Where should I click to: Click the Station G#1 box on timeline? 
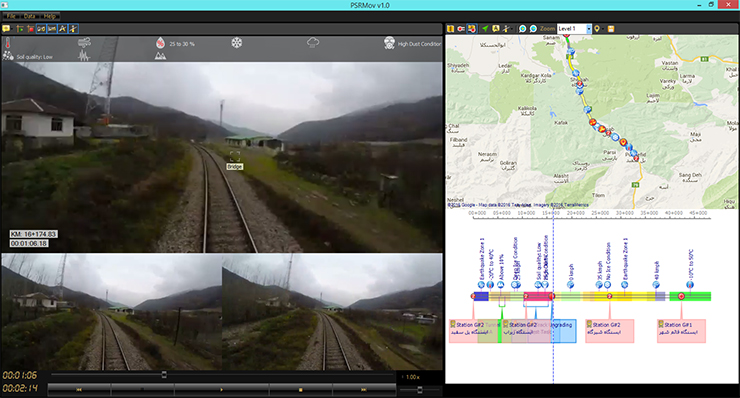pyautogui.click(x=681, y=331)
